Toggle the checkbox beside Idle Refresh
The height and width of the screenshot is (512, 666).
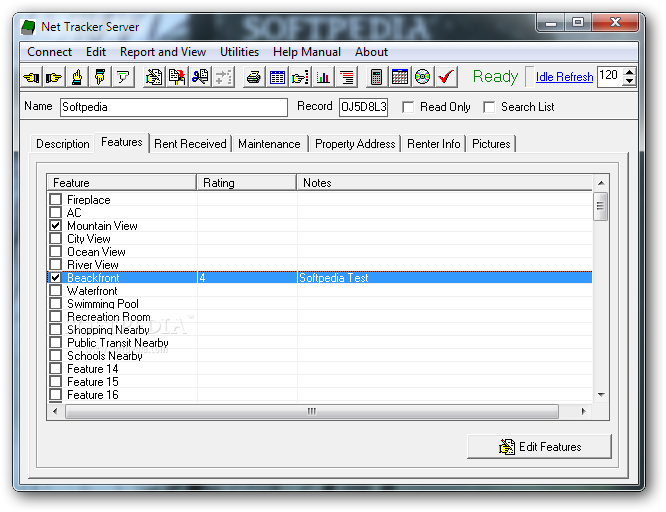point(529,77)
